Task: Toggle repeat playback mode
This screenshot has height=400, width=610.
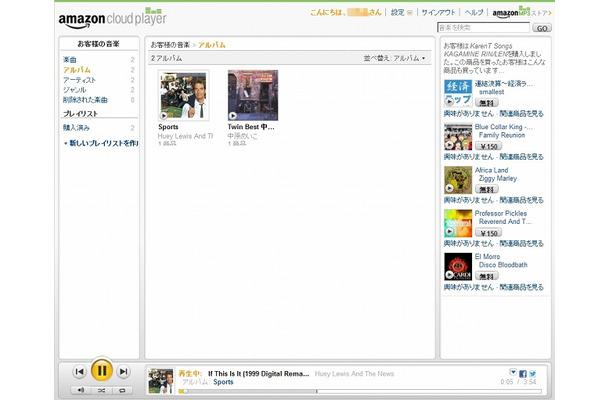Action: 122,390
